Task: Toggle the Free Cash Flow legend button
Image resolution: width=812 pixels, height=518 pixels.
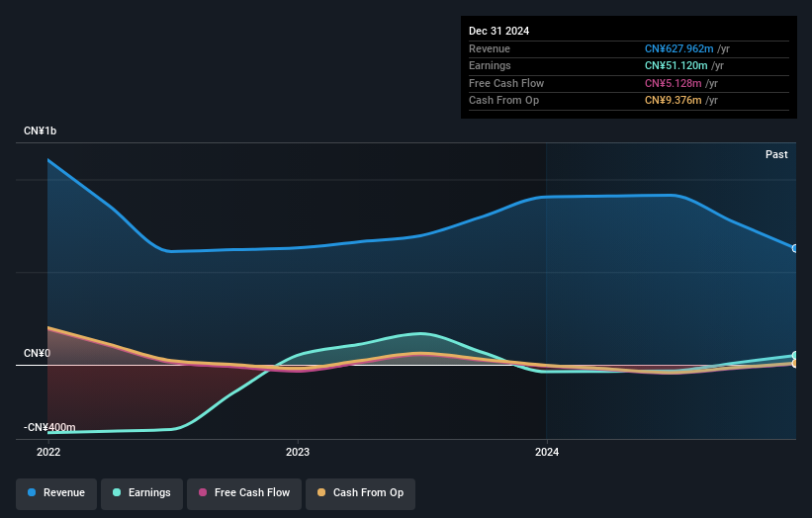Action: tap(244, 493)
